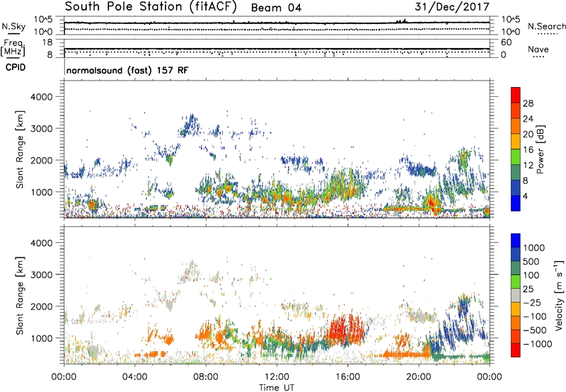Click the '04:00' time tick label

(135, 377)
